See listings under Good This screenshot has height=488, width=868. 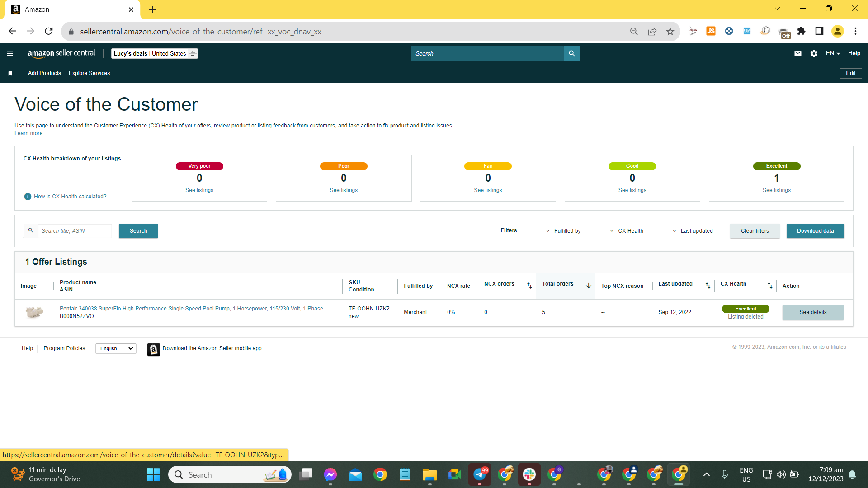click(632, 190)
